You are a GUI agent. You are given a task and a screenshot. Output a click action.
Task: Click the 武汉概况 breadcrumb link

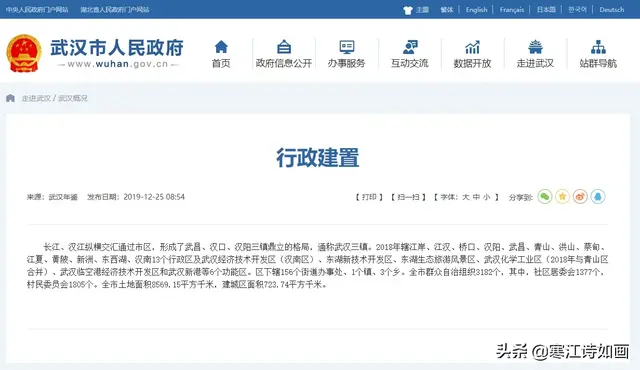point(73,98)
